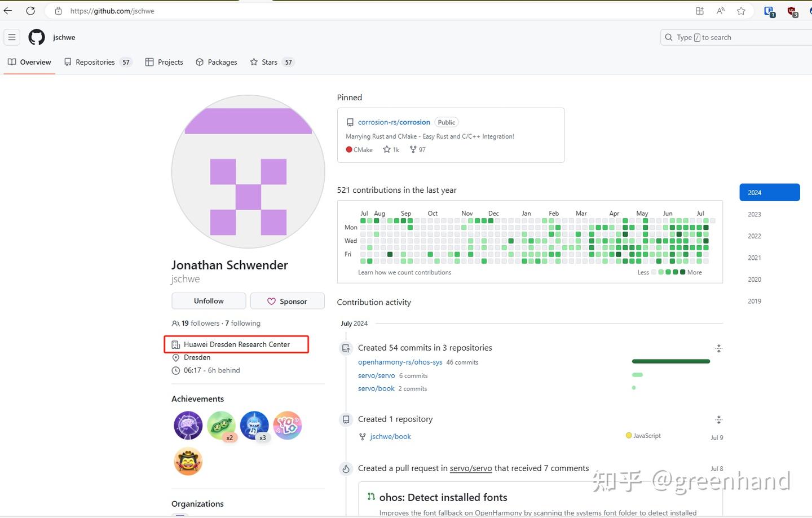Switch to the Repositories tab
The width and height of the screenshot is (812, 518).
tap(95, 62)
